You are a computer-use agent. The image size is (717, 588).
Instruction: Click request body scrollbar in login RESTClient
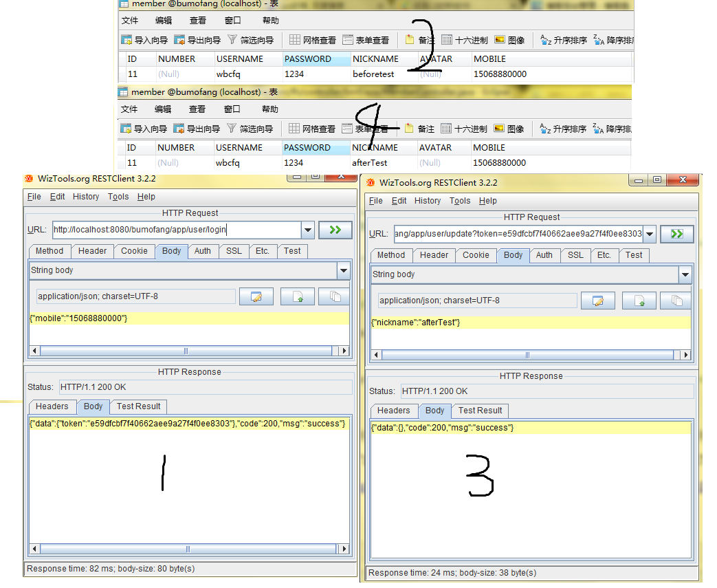point(186,351)
